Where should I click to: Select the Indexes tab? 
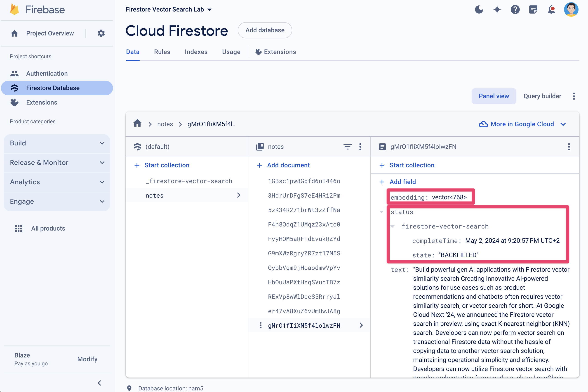point(196,52)
